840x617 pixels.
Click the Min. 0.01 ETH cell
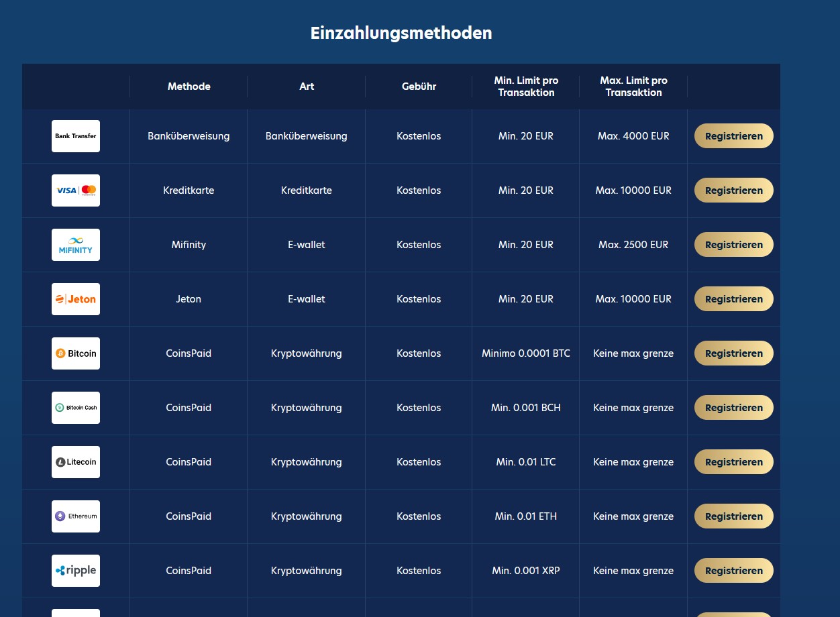click(526, 516)
